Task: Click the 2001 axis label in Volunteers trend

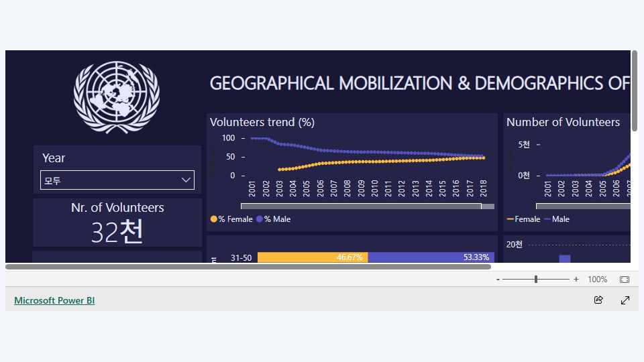Action: [252, 188]
